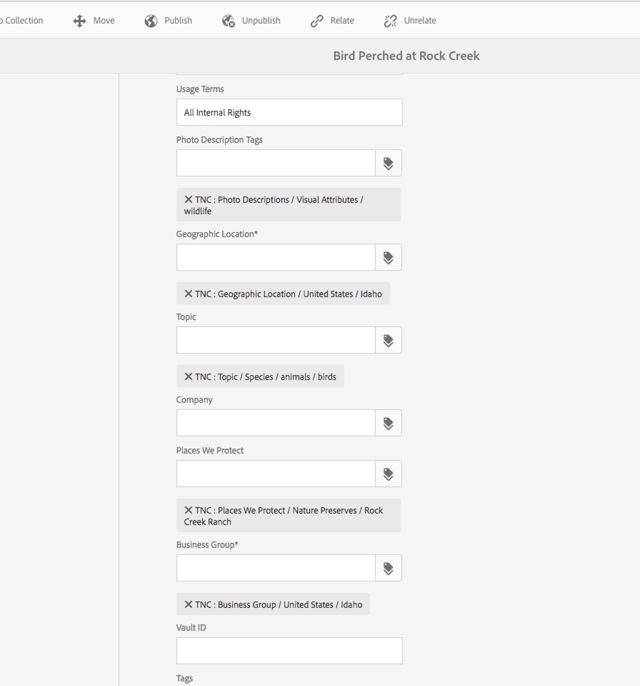Open tag picker for Photo Description Tags

click(388, 163)
